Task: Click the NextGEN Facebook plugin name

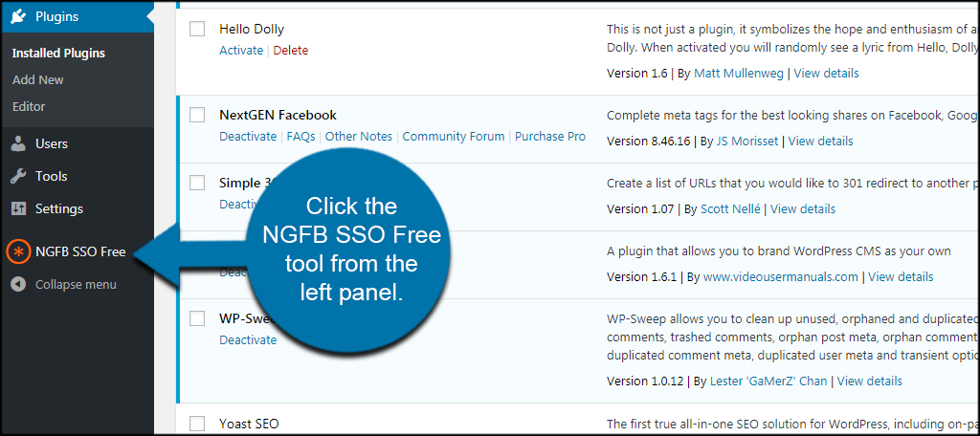Action: point(278,115)
